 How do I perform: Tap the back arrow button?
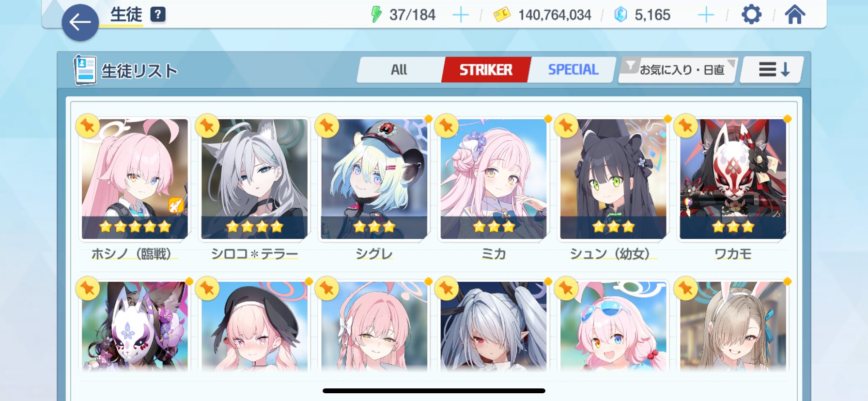click(x=80, y=22)
